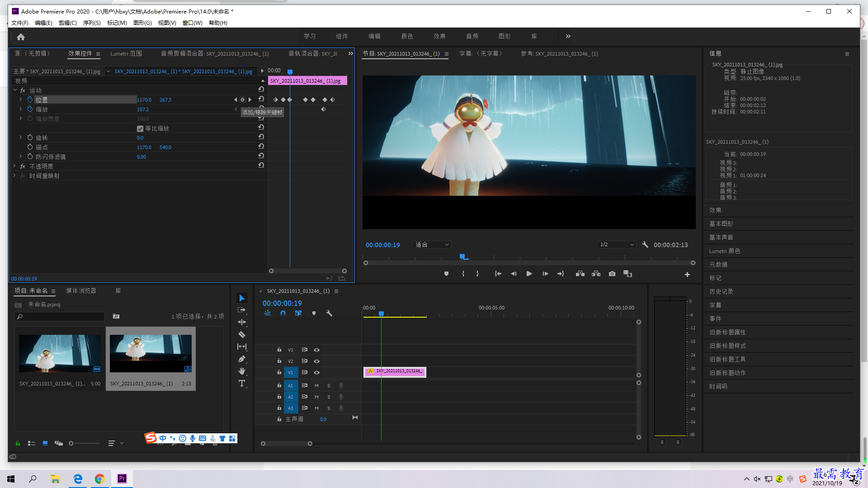Viewport: 868px width, 488px height.
Task: Mute audio track A1
Action: 316,385
